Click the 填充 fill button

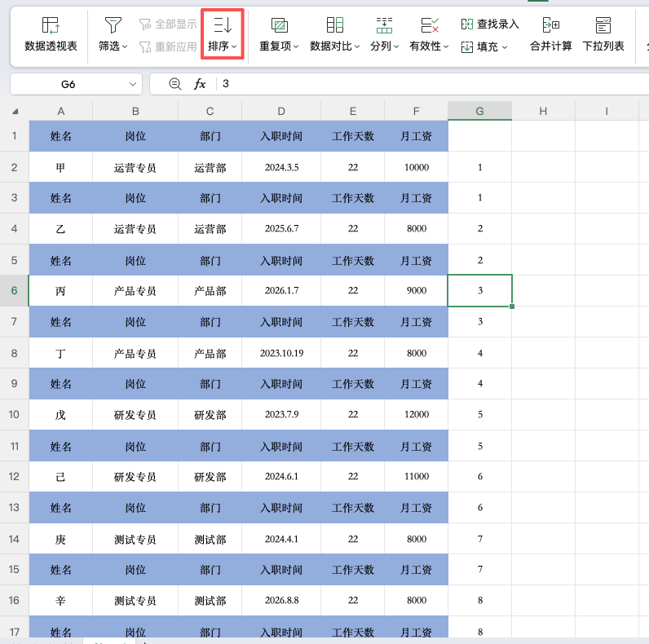tap(479, 46)
